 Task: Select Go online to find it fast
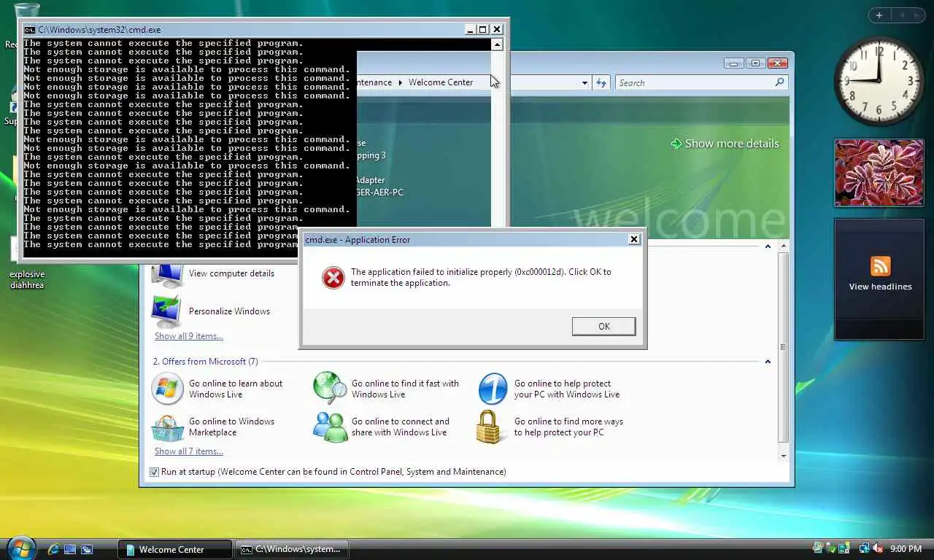[405, 389]
